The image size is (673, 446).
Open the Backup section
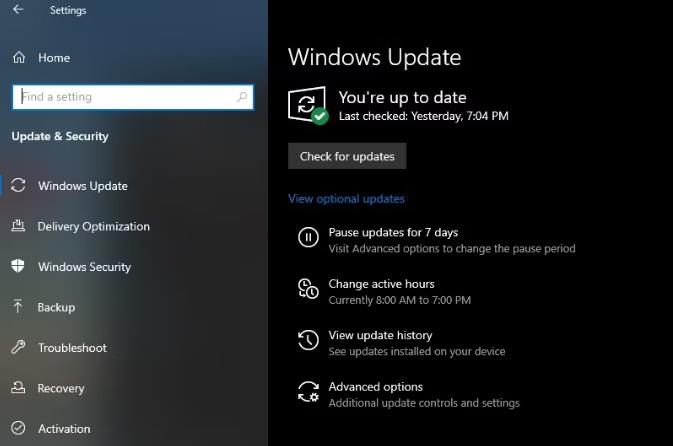(x=56, y=307)
